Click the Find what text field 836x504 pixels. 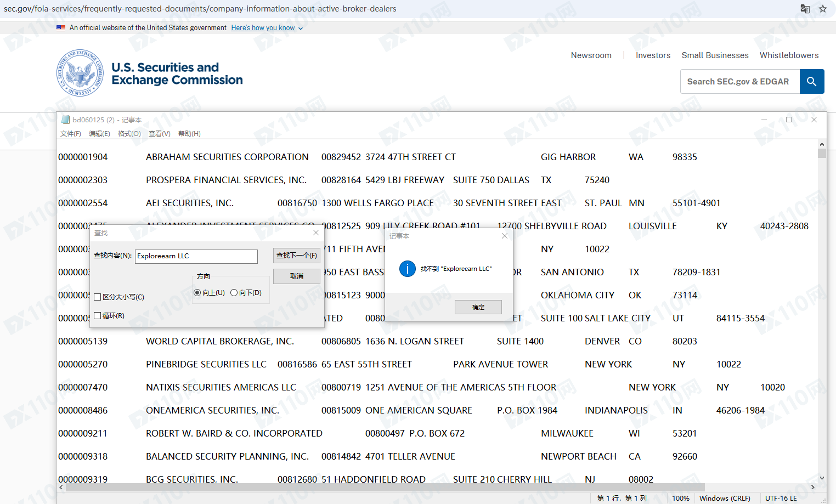(196, 256)
